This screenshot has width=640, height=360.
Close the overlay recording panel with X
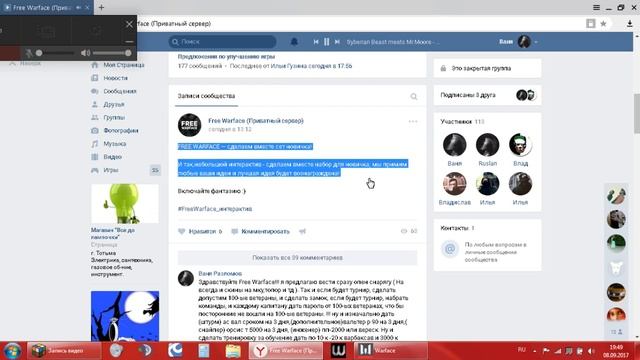point(129,24)
